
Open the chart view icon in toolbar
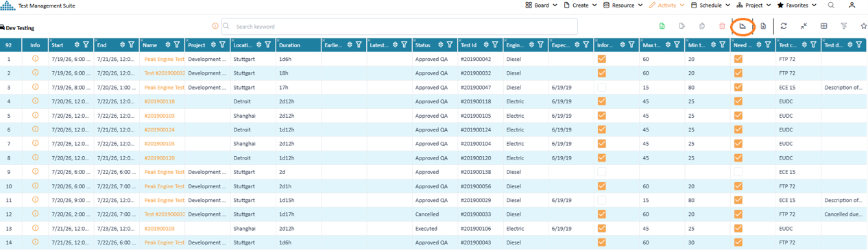[x=743, y=26]
